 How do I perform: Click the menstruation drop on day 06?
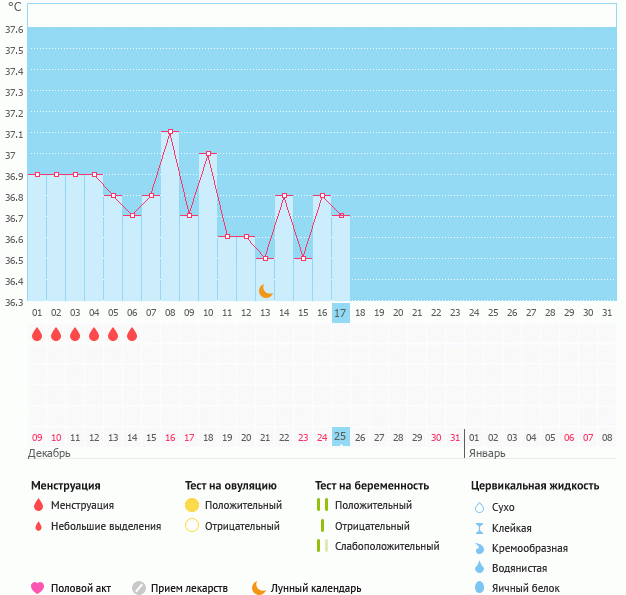click(132, 334)
